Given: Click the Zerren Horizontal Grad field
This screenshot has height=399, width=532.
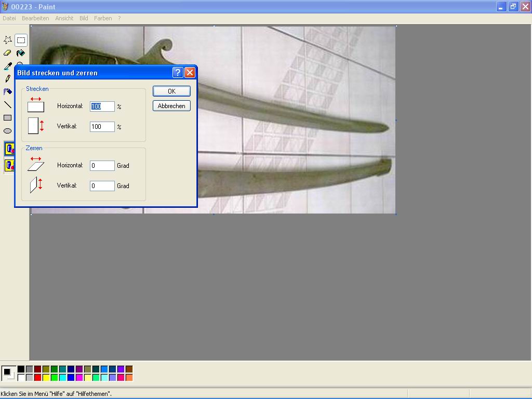Looking at the screenshot, I should tap(102, 166).
